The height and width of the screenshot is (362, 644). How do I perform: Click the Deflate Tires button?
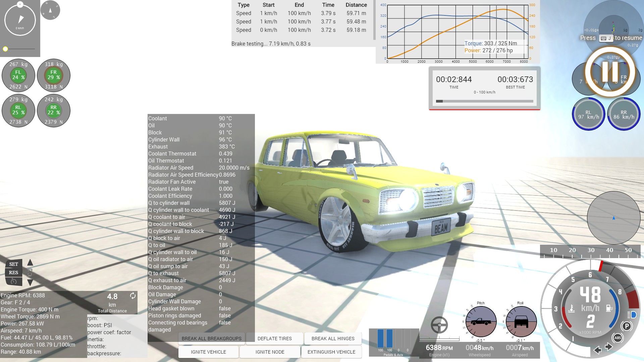point(274,339)
